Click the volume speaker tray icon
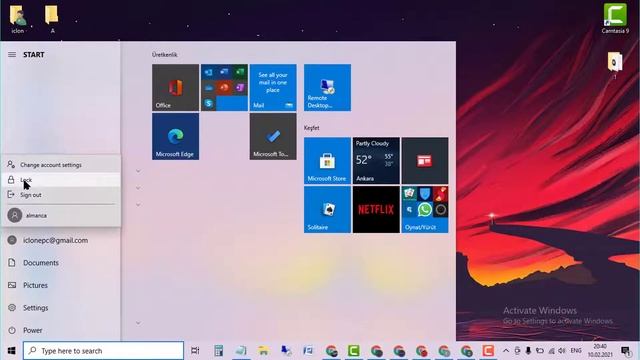The height and width of the screenshot is (360, 640). [562, 351]
